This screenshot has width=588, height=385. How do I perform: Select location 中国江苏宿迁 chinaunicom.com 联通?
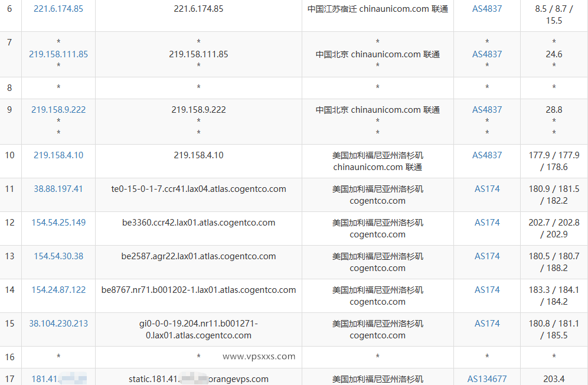point(378,9)
